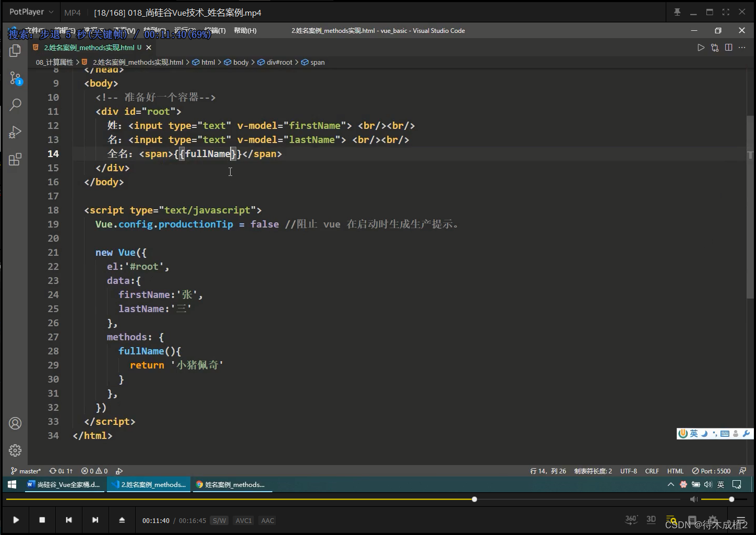Viewport: 756px width, 535px height.
Task: Open the IME toolbar wrench settings
Action: 746,433
